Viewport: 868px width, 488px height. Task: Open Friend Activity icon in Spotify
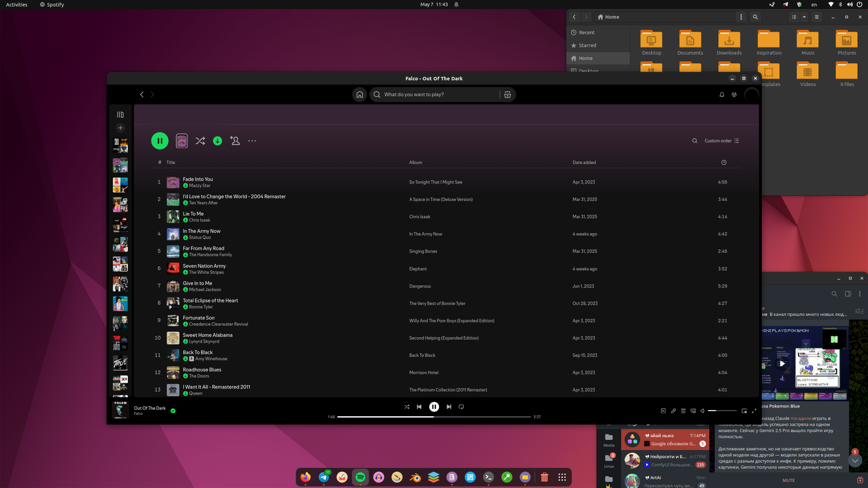(734, 94)
